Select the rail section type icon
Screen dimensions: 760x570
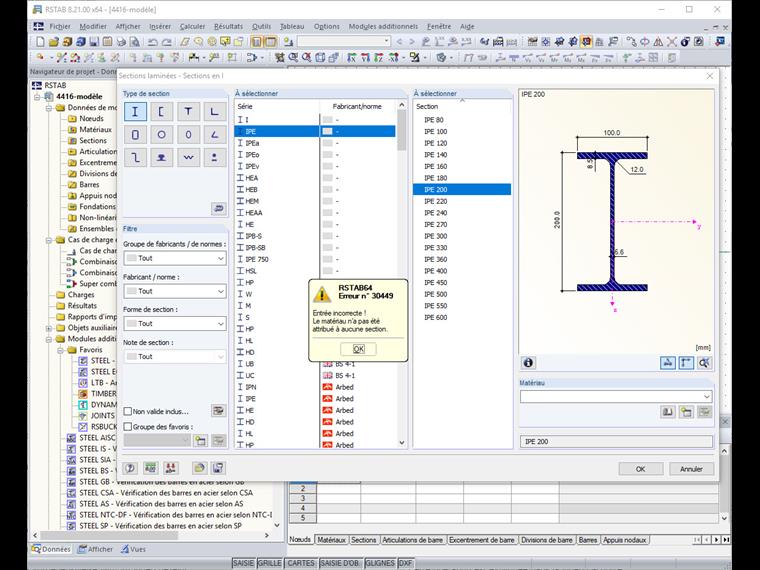[161, 158]
